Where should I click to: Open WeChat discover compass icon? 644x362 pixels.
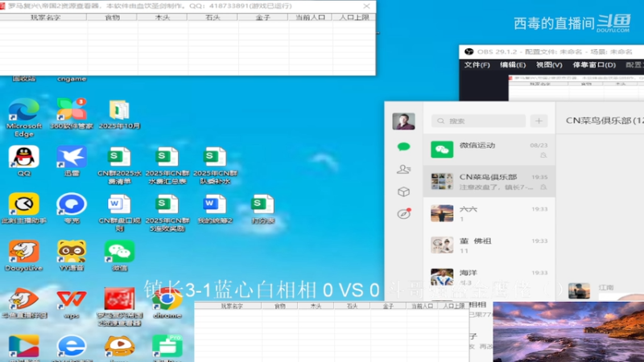click(404, 213)
